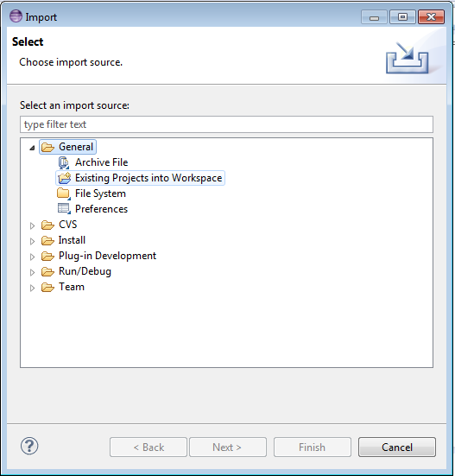Expand the Install category

click(x=32, y=241)
